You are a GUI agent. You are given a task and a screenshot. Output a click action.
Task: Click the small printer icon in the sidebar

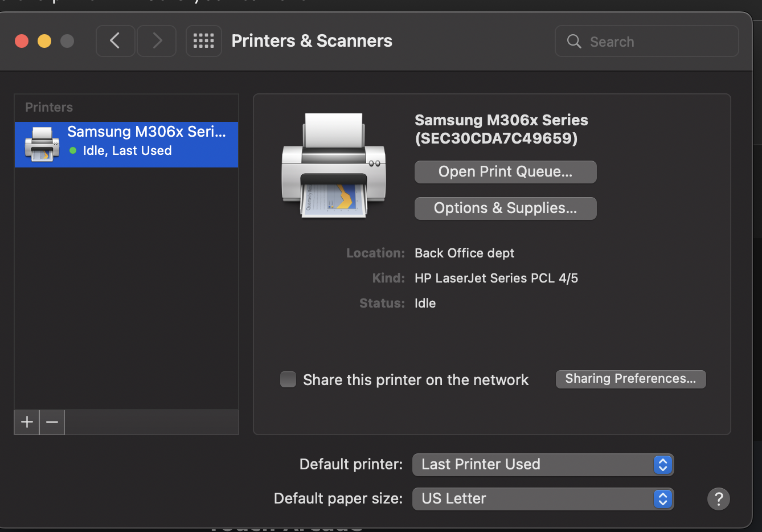tap(42, 144)
